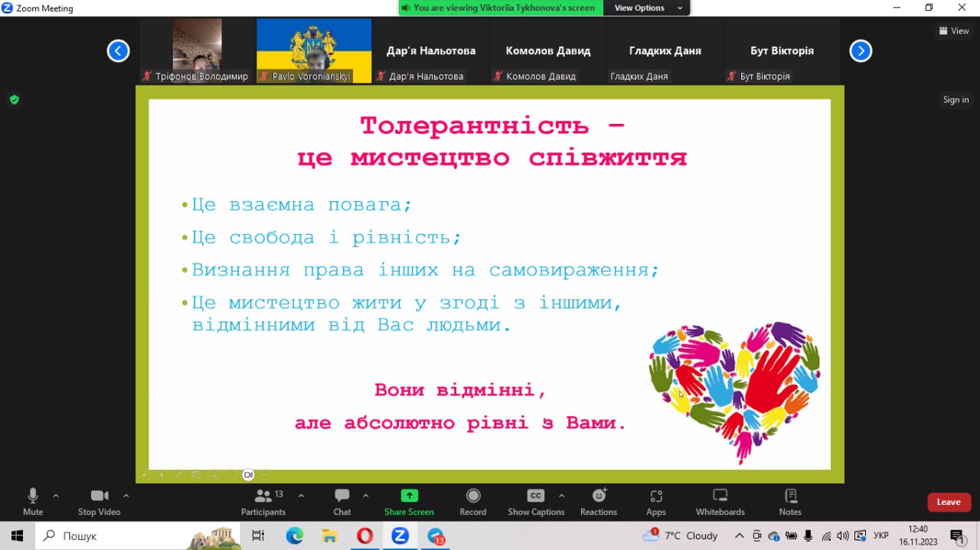This screenshot has height=550, width=980.
Task: Open Whiteboards
Action: pyautogui.click(x=720, y=501)
